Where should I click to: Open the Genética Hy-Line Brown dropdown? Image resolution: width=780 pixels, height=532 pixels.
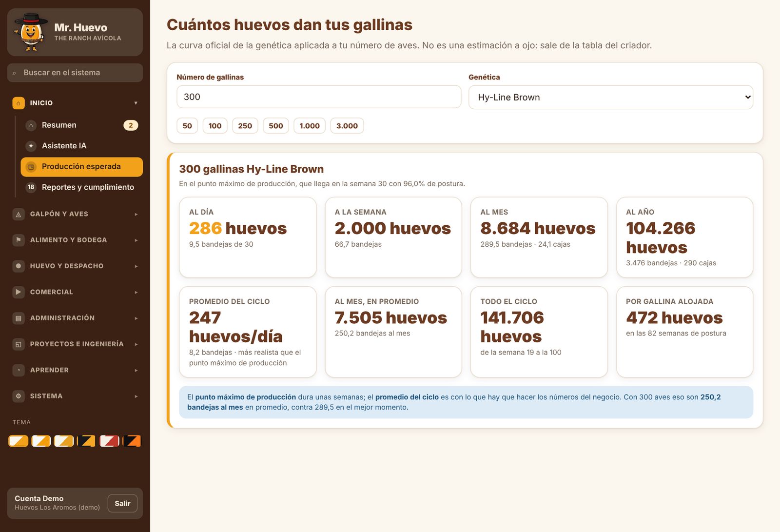point(611,97)
